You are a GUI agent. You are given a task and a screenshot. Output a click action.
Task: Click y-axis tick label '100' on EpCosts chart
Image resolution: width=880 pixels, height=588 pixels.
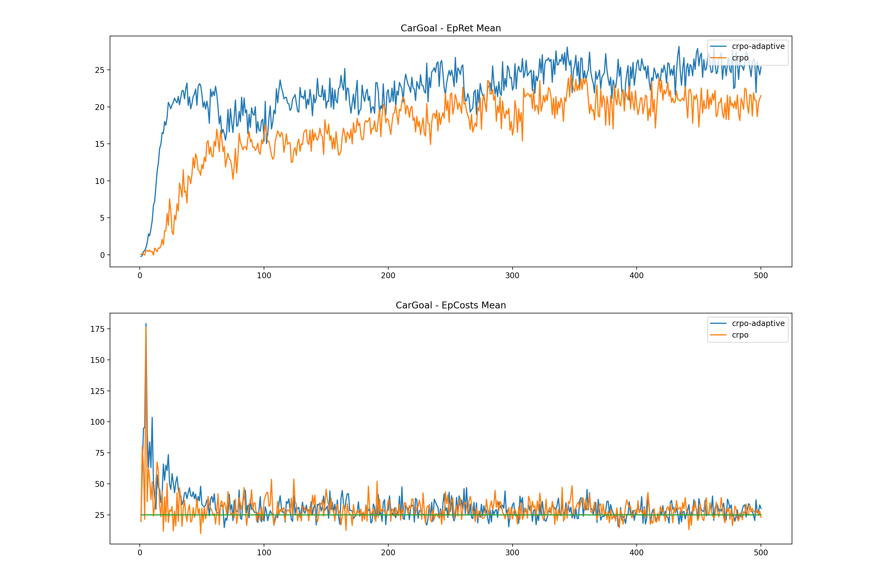pos(98,422)
